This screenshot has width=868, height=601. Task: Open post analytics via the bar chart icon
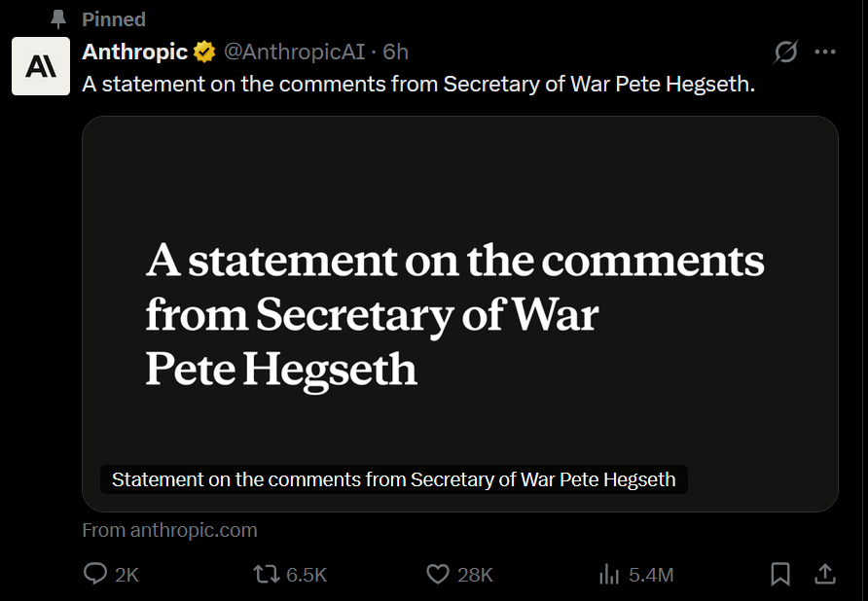click(x=609, y=575)
